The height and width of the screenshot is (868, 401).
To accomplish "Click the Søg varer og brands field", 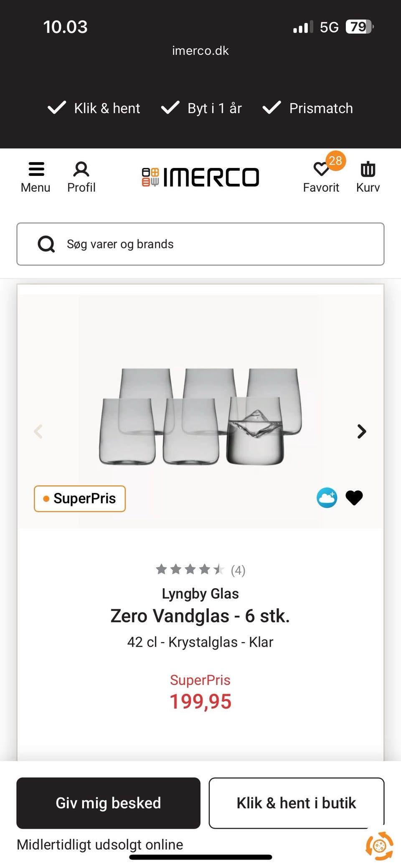I will pyautogui.click(x=200, y=244).
